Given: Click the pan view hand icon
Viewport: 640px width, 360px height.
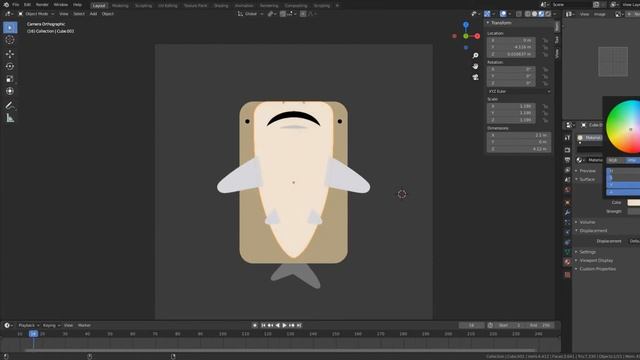Looking at the screenshot, I should [x=476, y=66].
